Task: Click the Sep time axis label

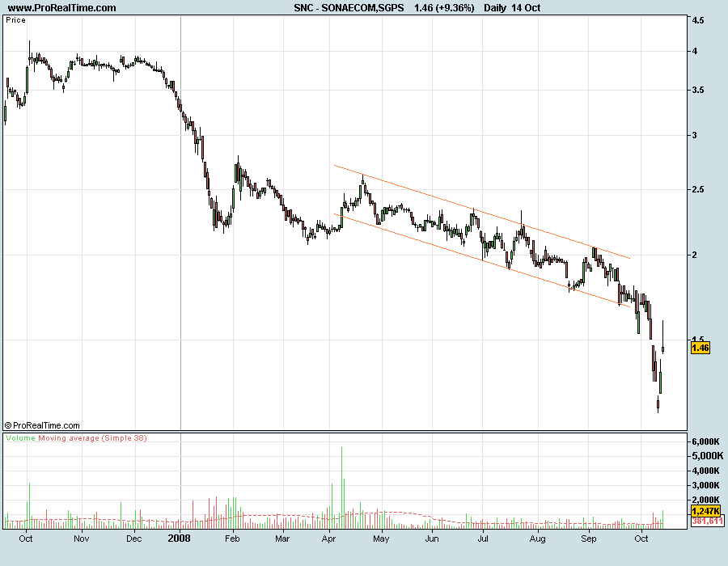Action: 589,539
